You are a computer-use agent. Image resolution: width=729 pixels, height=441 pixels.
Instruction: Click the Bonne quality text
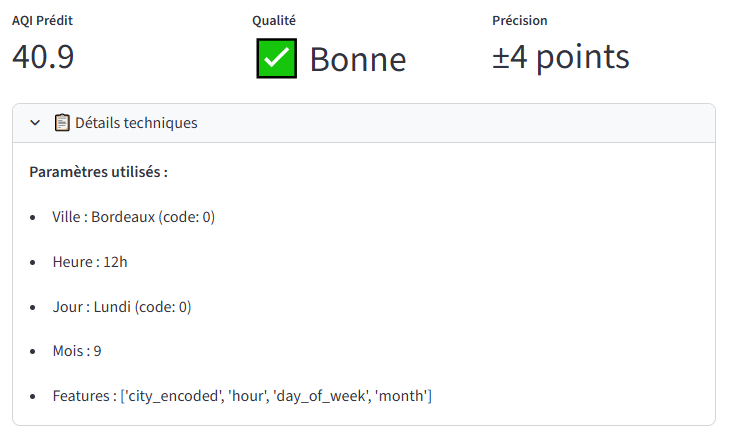point(357,60)
